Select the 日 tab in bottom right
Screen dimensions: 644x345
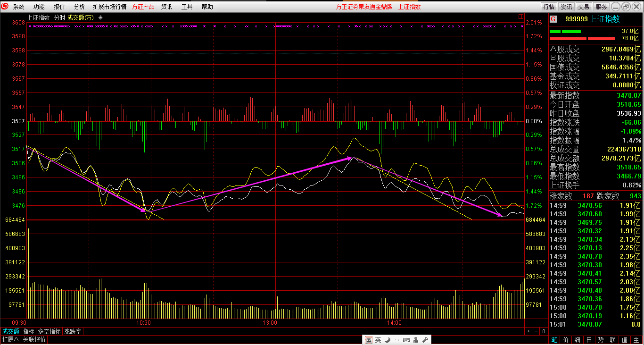click(x=589, y=340)
